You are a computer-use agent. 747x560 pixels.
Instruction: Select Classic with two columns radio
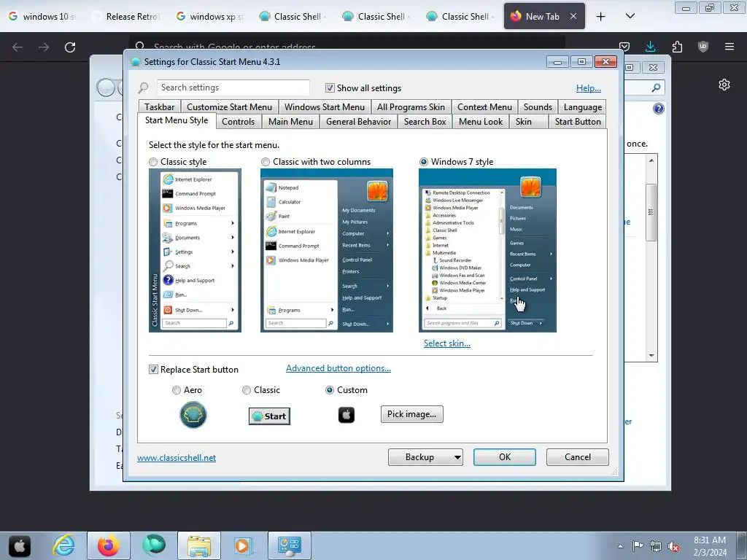(x=266, y=162)
